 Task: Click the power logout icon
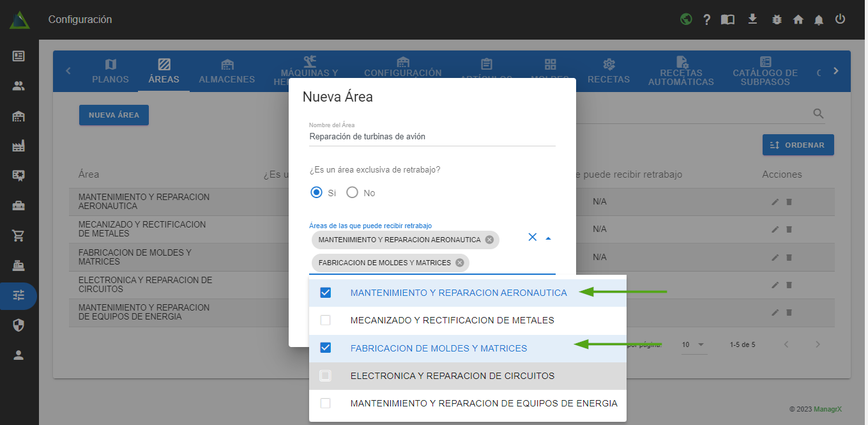(x=840, y=19)
